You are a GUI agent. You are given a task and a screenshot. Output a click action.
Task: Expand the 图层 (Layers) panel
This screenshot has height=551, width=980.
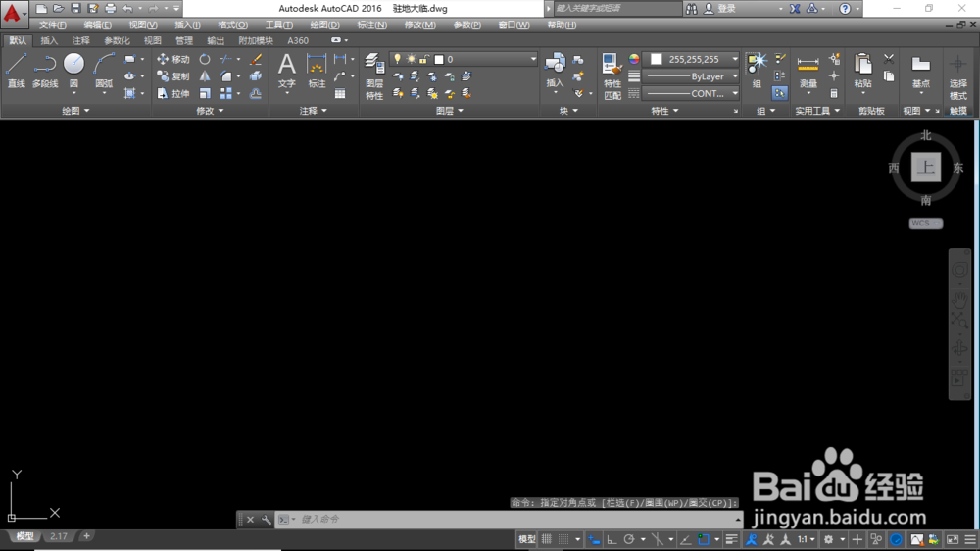point(450,111)
